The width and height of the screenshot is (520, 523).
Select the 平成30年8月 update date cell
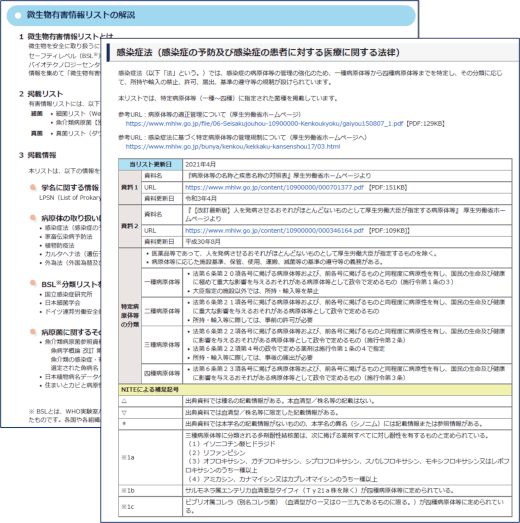(x=347, y=241)
